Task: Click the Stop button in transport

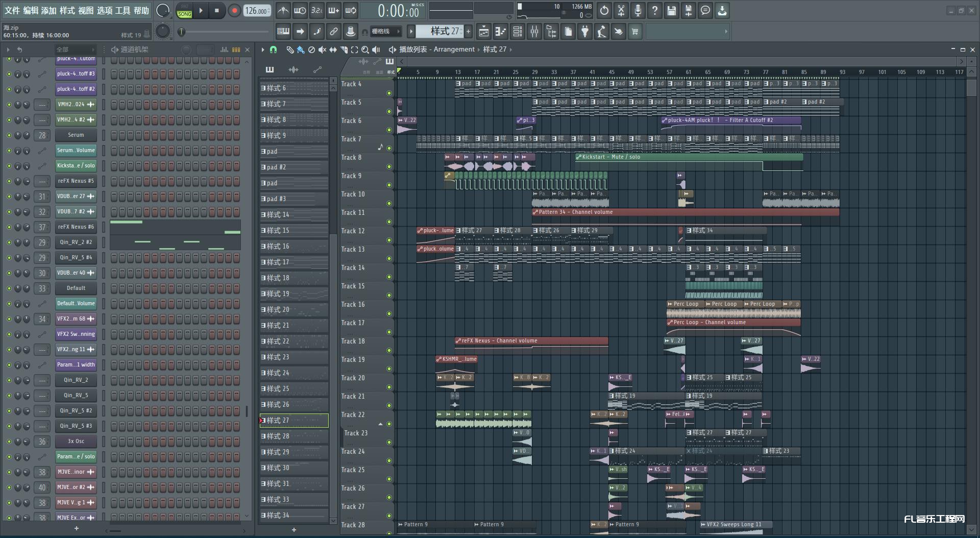Action: [x=217, y=11]
